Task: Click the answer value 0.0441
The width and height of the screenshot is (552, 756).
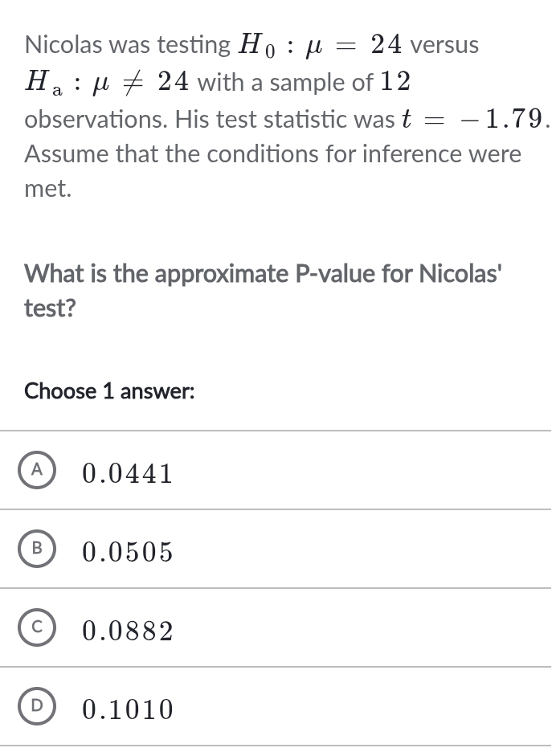Action: click(x=128, y=474)
